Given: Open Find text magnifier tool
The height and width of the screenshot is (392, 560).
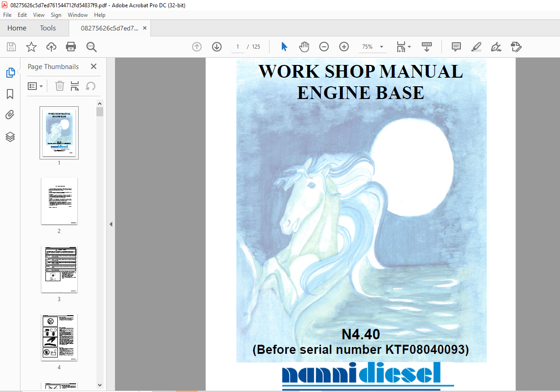Looking at the screenshot, I should click(x=91, y=47).
